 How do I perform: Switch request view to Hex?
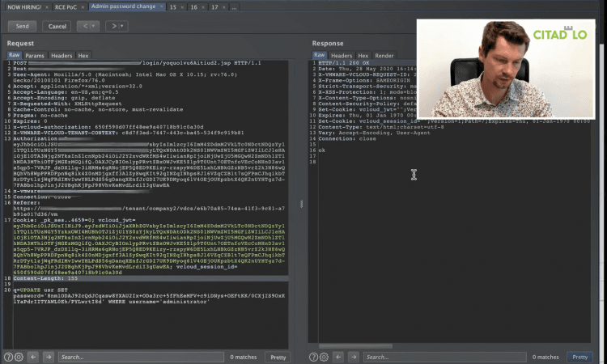(x=83, y=56)
